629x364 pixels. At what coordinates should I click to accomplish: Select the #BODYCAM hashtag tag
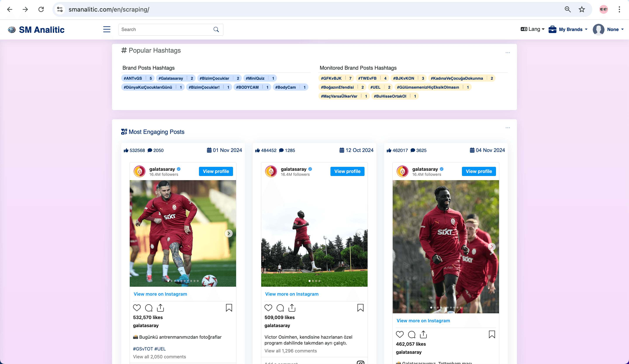[252, 87]
